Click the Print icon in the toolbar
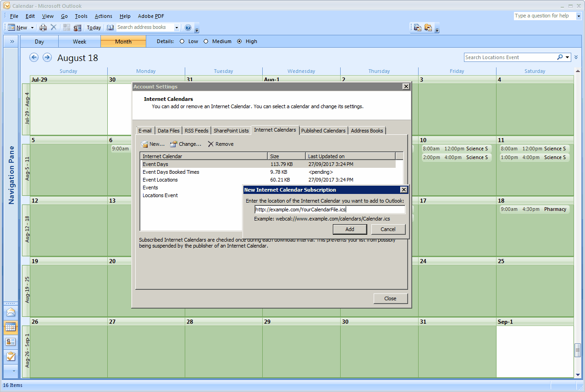Viewport: 585px width, 392px height. (43, 28)
